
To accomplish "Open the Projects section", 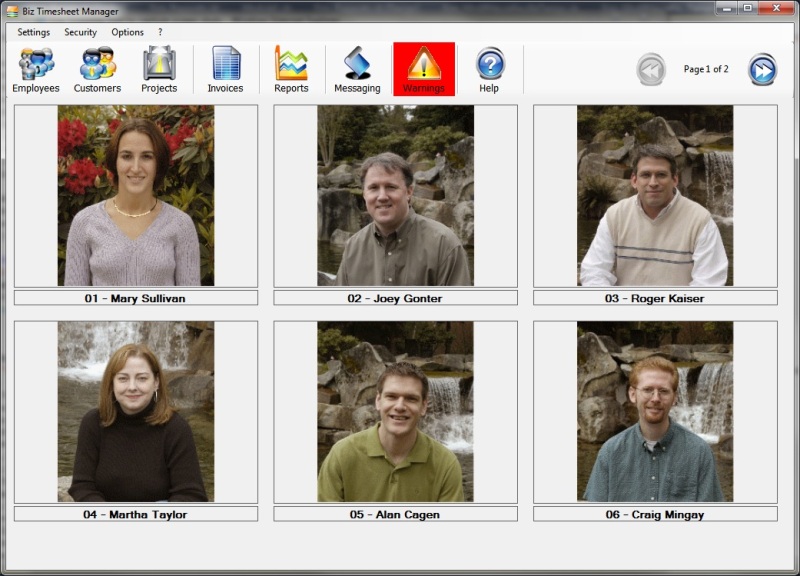I will (x=159, y=70).
